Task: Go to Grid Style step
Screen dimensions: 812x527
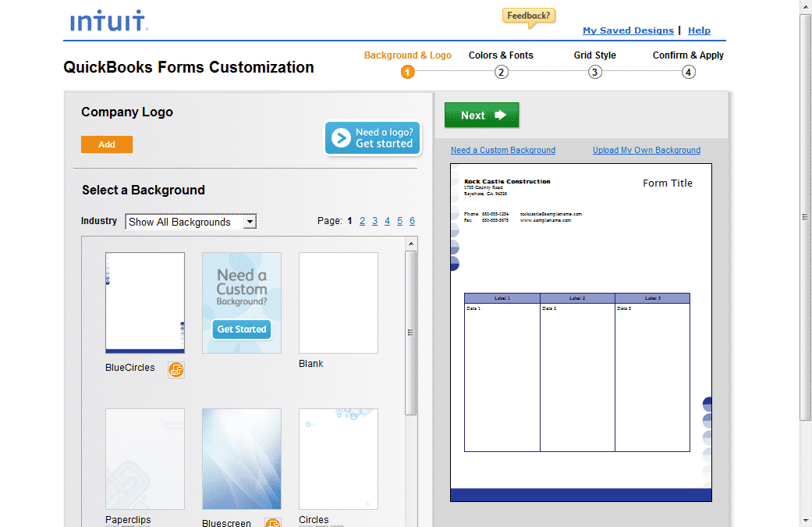Action: point(594,55)
